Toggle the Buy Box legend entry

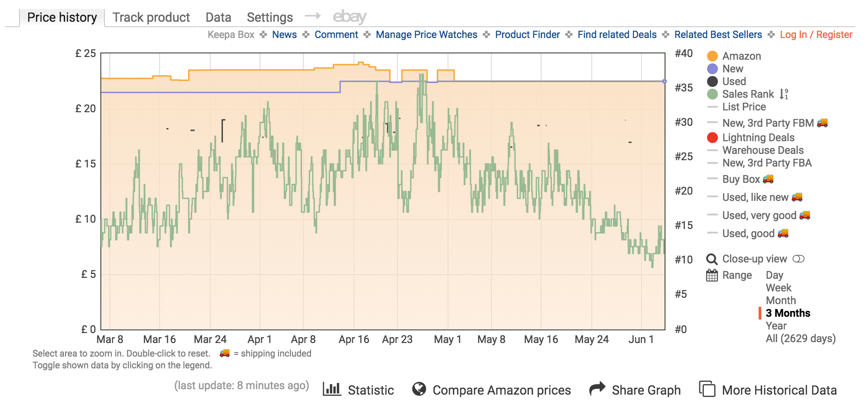(x=741, y=179)
